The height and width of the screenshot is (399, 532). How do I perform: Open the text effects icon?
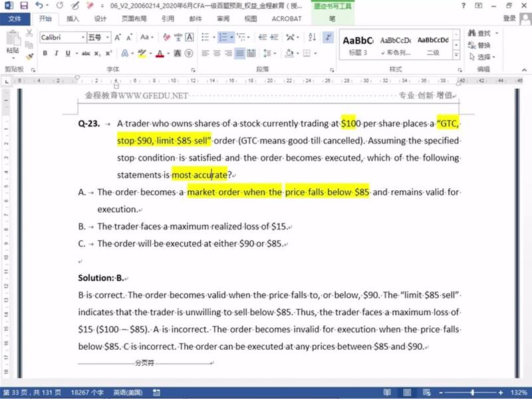pyautogui.click(x=125, y=53)
